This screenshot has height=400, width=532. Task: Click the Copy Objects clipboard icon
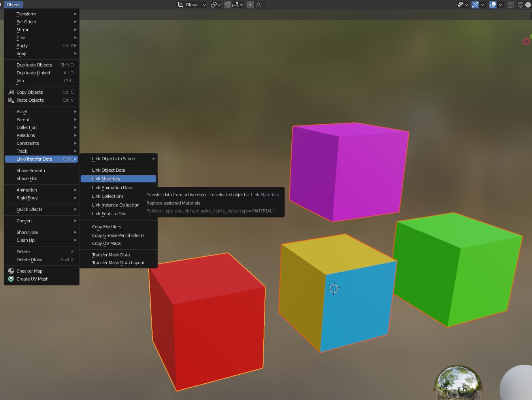click(11, 92)
